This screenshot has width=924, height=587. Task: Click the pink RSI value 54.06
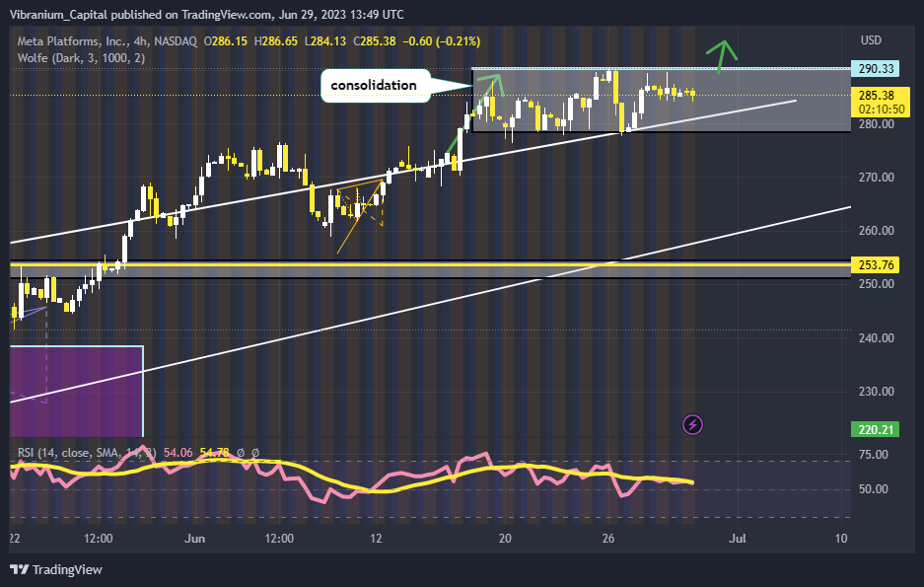pyautogui.click(x=178, y=453)
